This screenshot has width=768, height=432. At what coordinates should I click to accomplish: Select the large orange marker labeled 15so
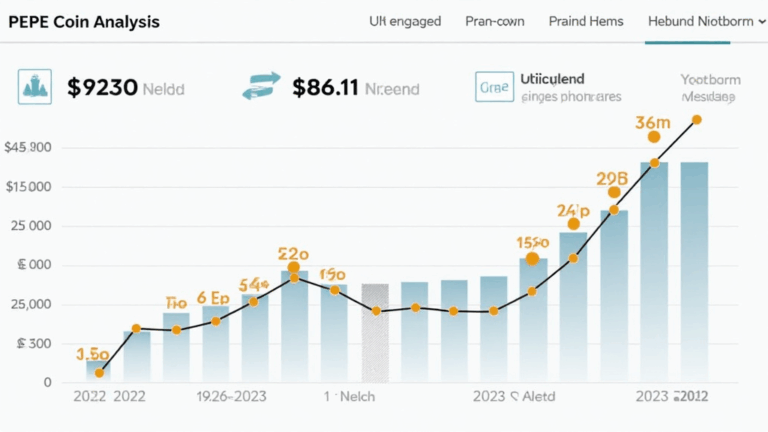click(531, 259)
